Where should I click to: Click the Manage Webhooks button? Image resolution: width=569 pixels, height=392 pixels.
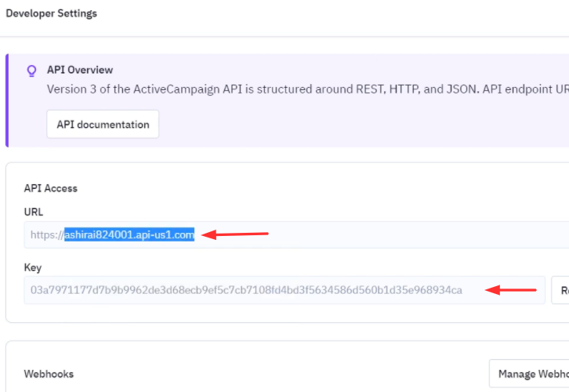pyautogui.click(x=529, y=373)
